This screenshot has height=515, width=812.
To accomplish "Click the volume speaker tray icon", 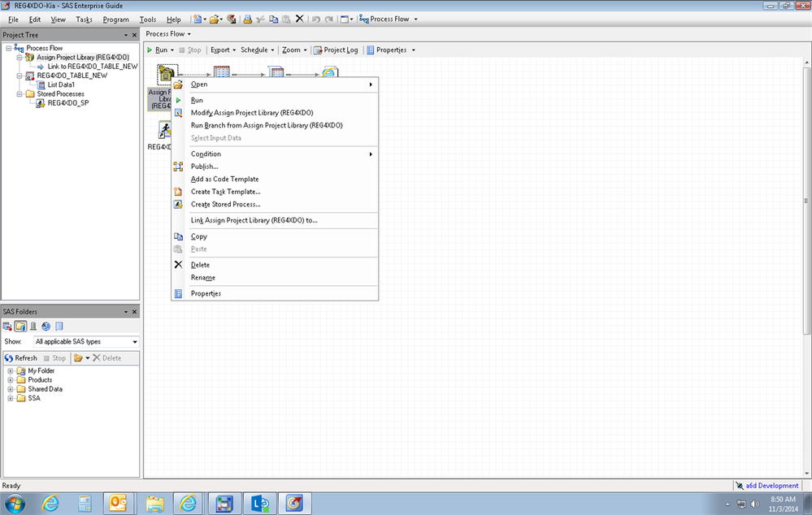I will [x=755, y=504].
